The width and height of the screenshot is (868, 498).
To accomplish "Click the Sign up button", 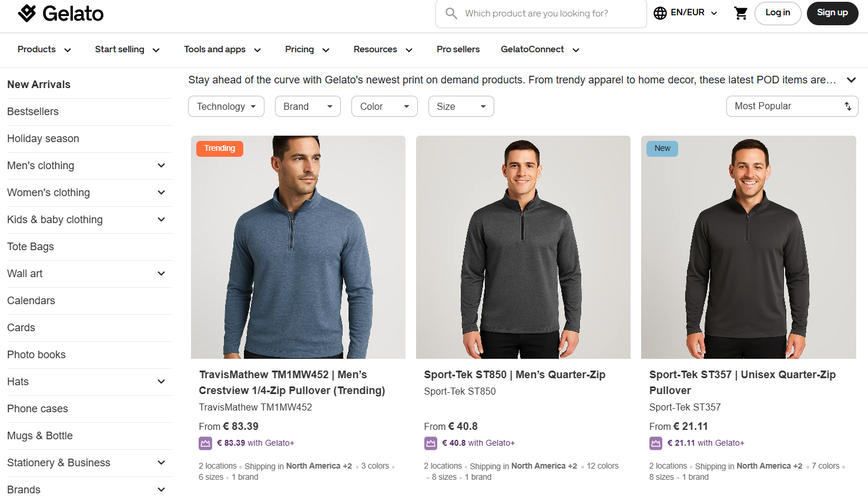I will click(832, 13).
